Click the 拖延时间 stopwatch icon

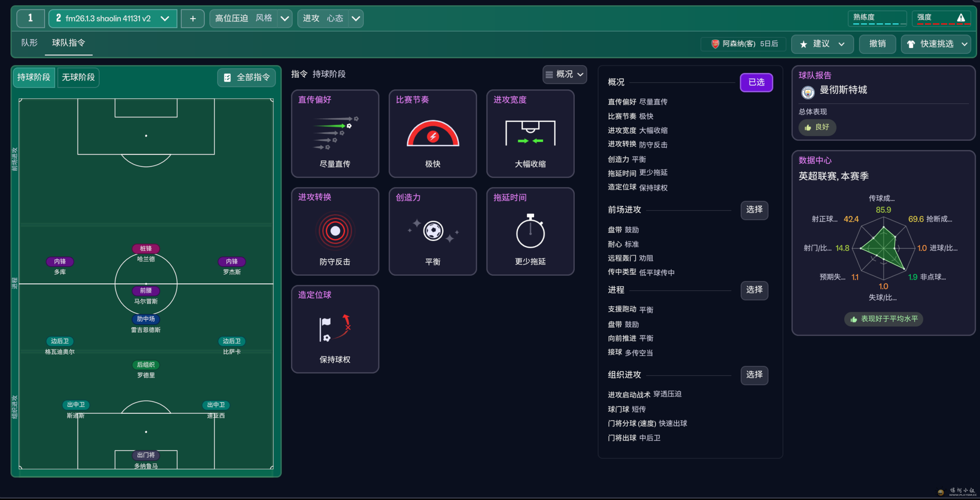(530, 231)
